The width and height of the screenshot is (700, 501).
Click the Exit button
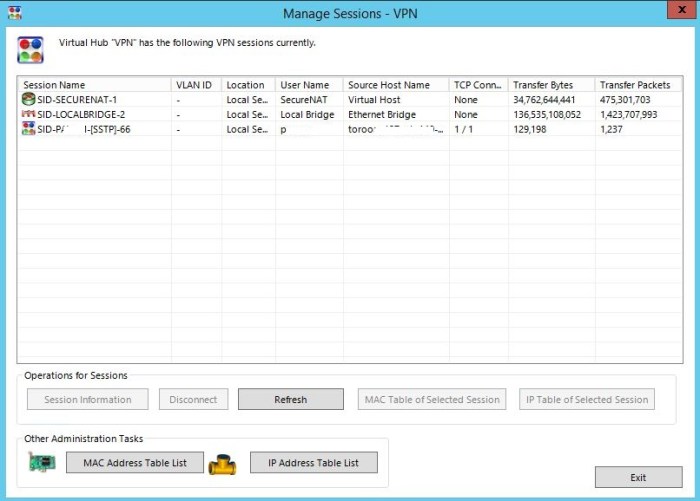pos(638,477)
